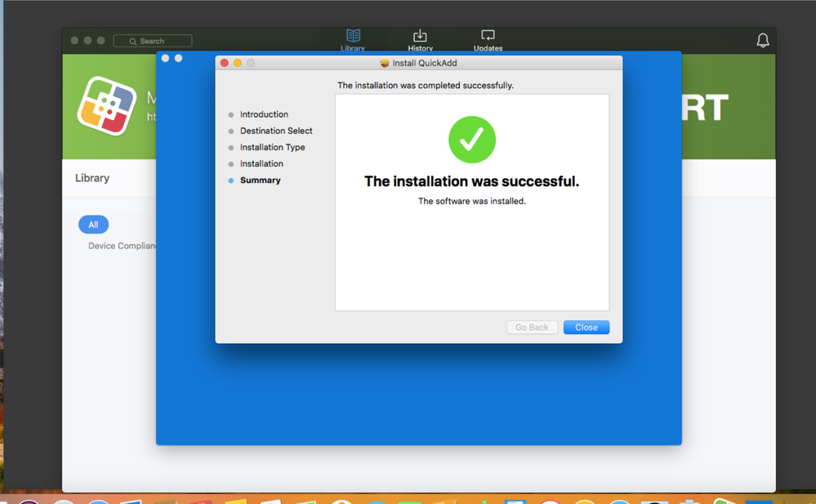Click the green success checkmark icon
The image size is (816, 504).
[472, 140]
